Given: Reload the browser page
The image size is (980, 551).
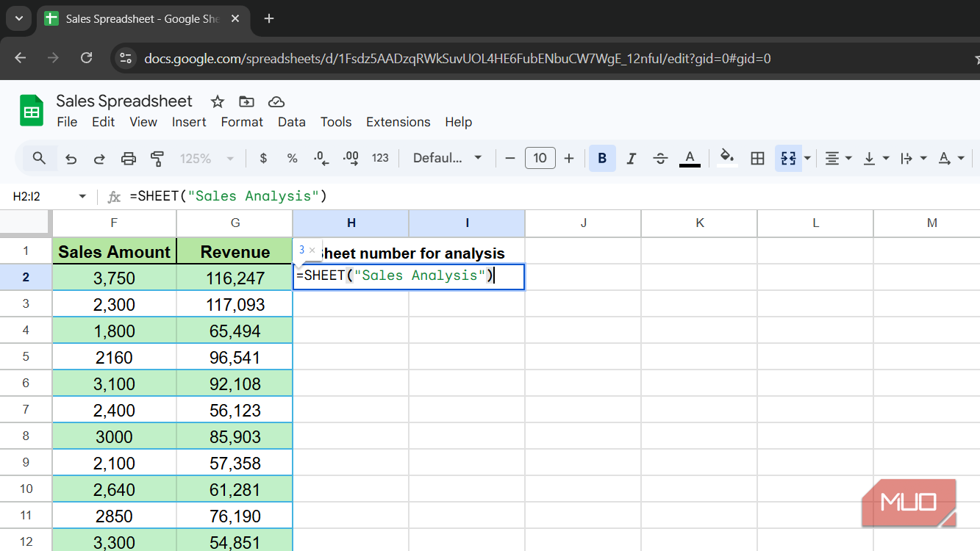Looking at the screenshot, I should pyautogui.click(x=86, y=58).
